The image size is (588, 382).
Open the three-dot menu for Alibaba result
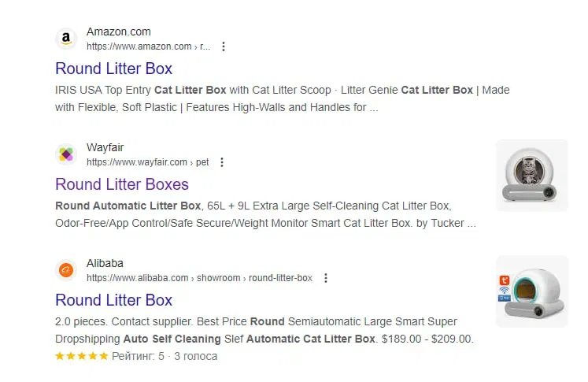[x=326, y=278]
